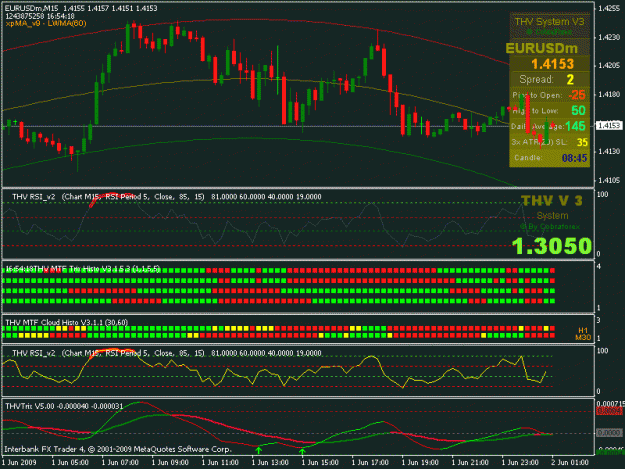Click the 0.000715 scale value of THVTrix

coord(610,404)
